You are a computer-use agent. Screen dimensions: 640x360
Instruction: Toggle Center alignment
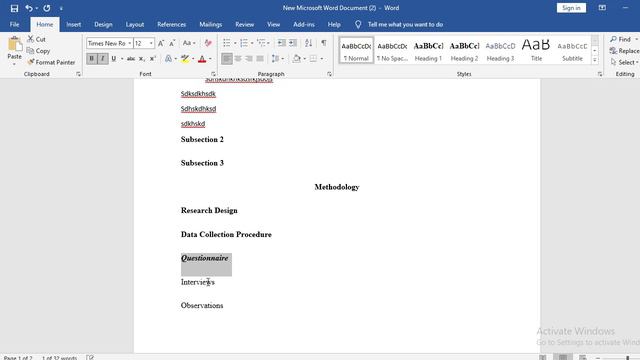click(x=238, y=59)
